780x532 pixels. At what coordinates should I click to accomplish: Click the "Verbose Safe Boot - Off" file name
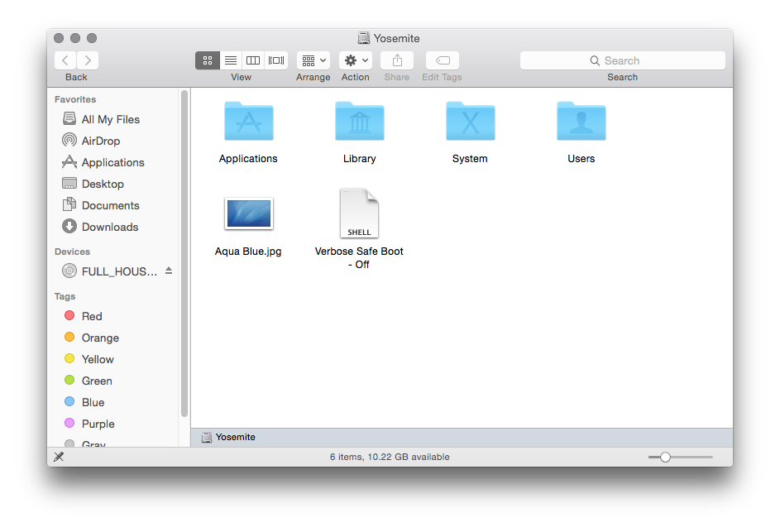[x=359, y=258]
